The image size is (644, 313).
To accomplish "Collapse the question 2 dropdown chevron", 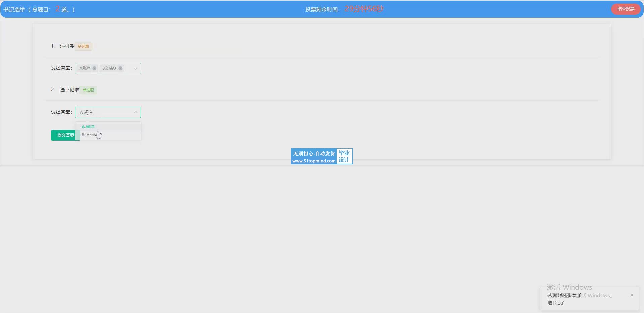I will click(x=136, y=112).
